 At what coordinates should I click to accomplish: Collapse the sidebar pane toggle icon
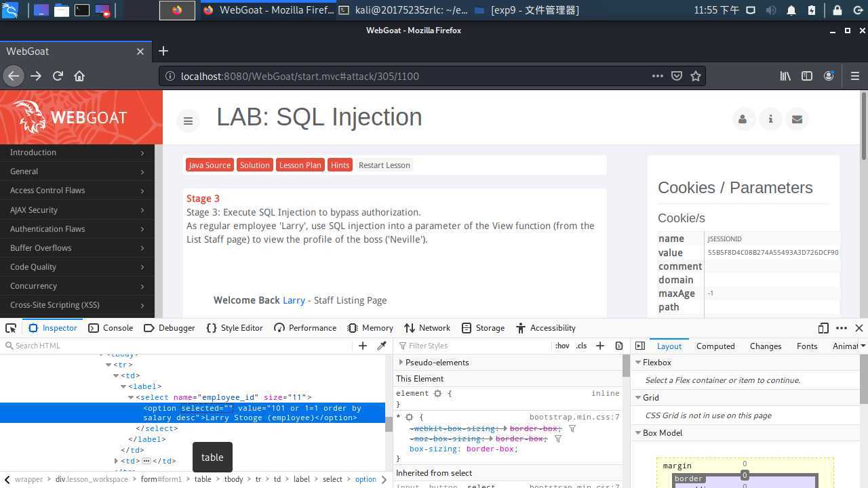coord(640,346)
